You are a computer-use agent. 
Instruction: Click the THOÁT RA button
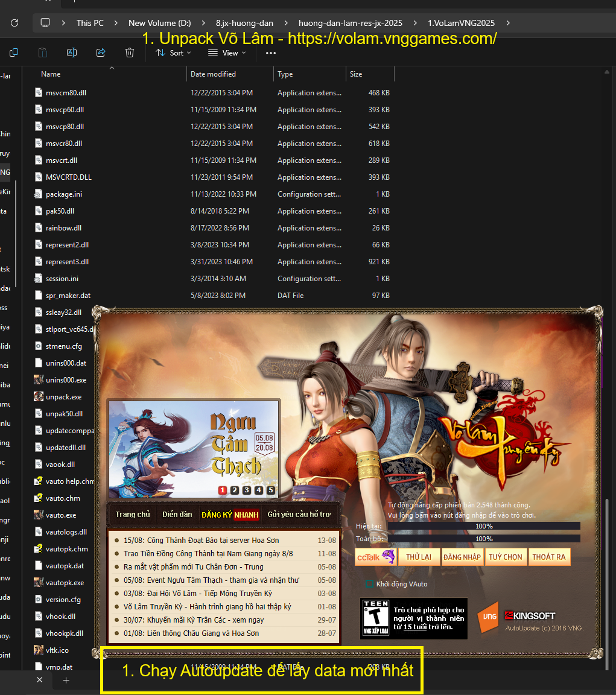point(549,557)
